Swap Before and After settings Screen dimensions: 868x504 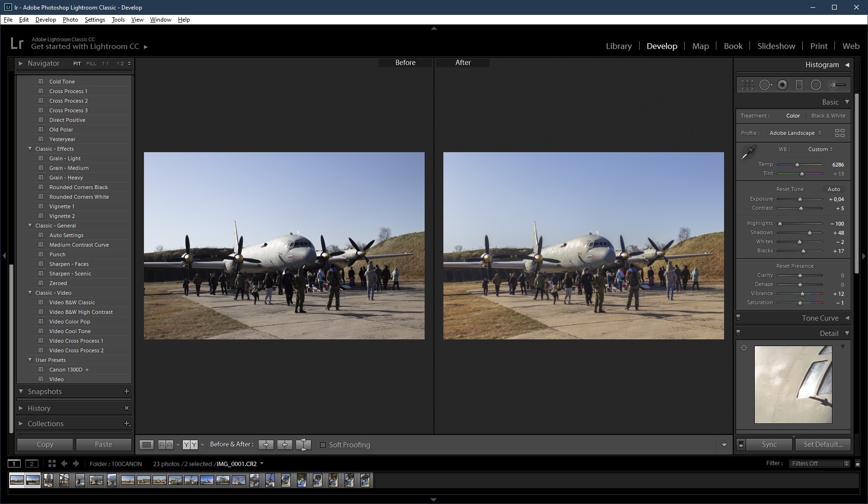coord(303,445)
